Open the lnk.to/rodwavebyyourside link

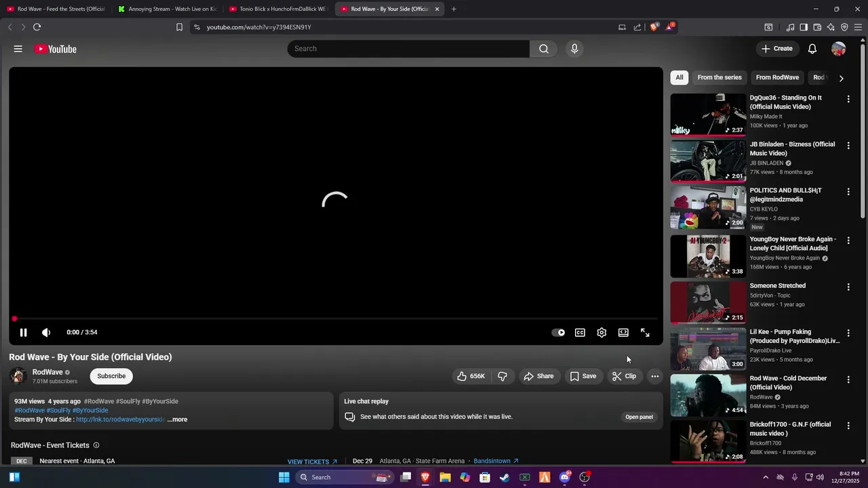click(x=120, y=420)
